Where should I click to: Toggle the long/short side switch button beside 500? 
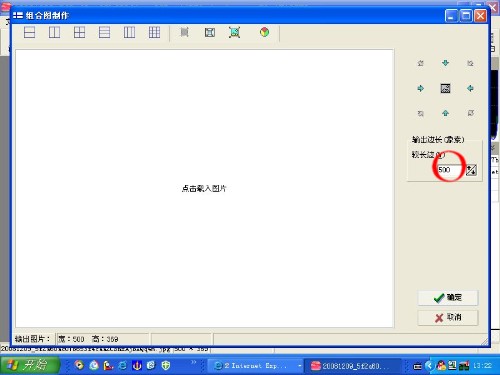pos(471,170)
